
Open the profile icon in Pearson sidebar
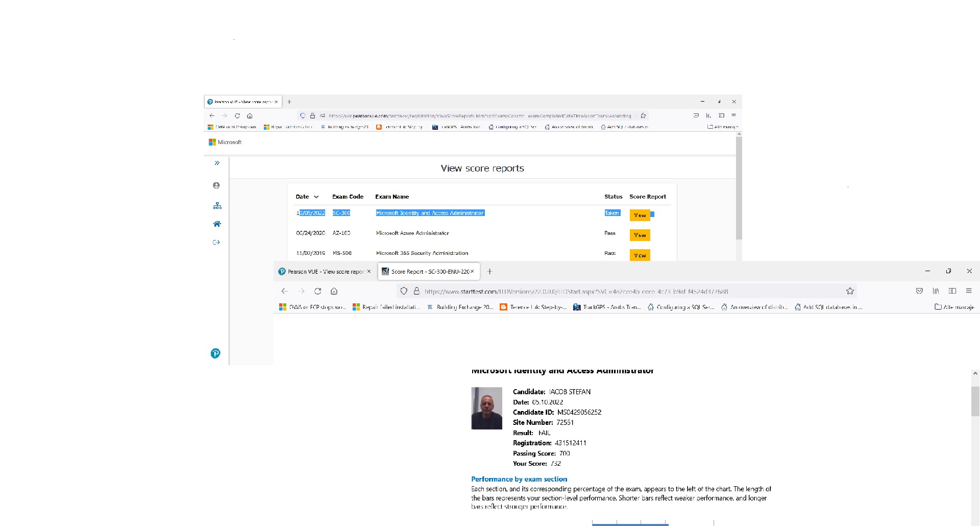coord(216,185)
